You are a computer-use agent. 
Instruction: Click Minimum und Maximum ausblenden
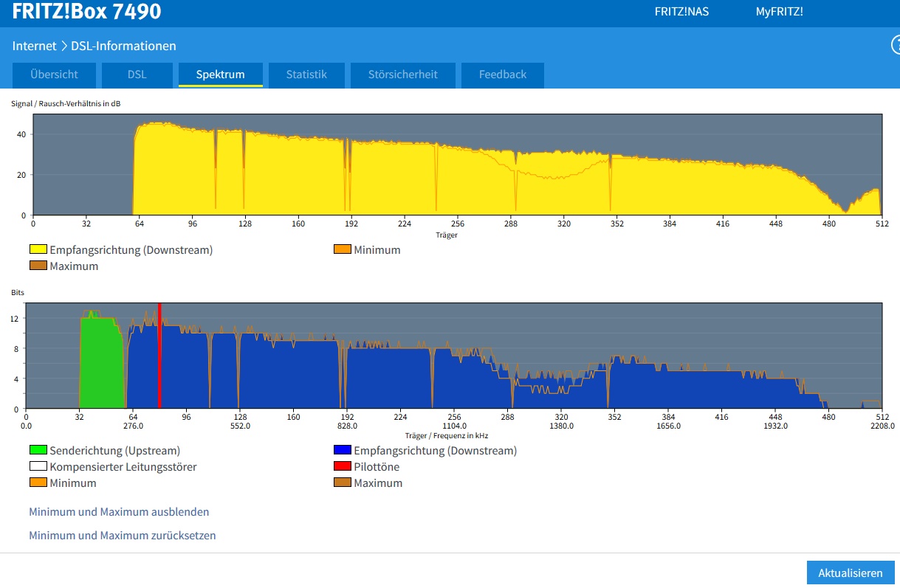coord(119,511)
